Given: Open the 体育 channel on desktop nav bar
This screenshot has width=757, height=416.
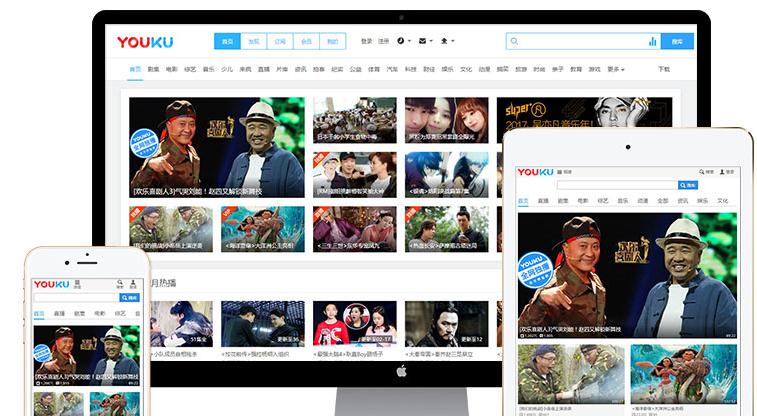Looking at the screenshot, I should coord(374,69).
